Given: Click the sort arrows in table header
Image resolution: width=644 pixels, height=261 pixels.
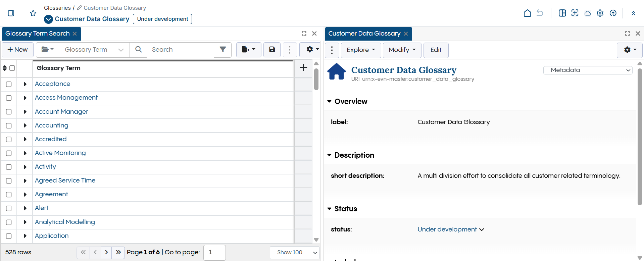Looking at the screenshot, I should pos(5,68).
